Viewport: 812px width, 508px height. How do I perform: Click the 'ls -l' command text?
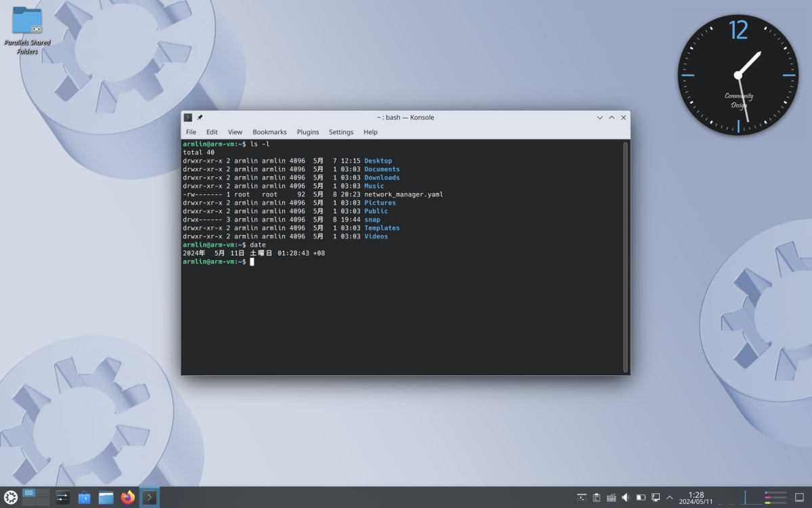pyautogui.click(x=260, y=144)
